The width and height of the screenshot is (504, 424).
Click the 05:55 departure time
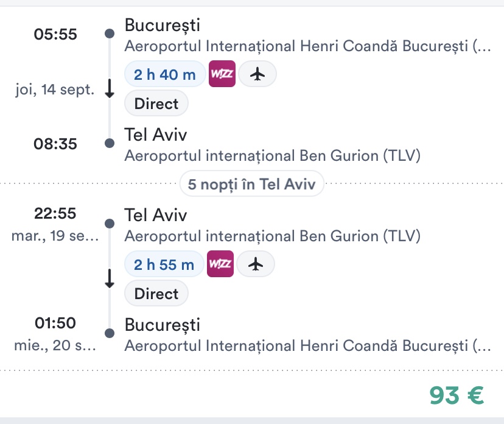tap(55, 34)
